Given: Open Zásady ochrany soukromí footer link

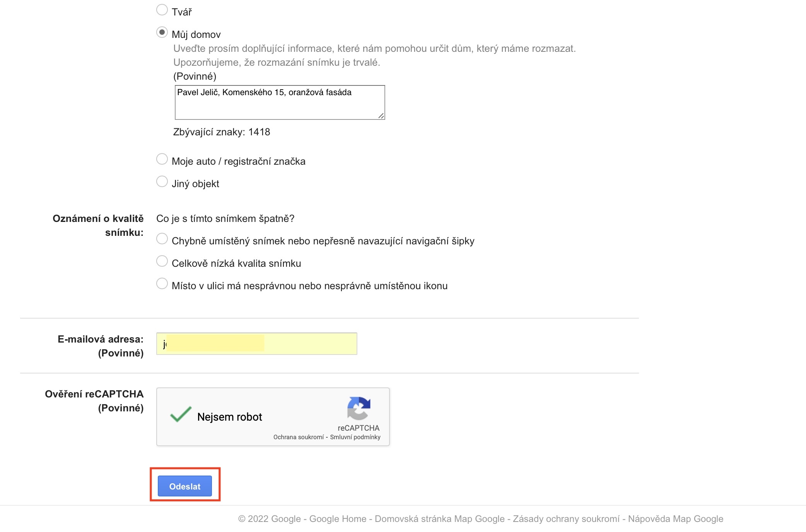Looking at the screenshot, I should (566, 519).
